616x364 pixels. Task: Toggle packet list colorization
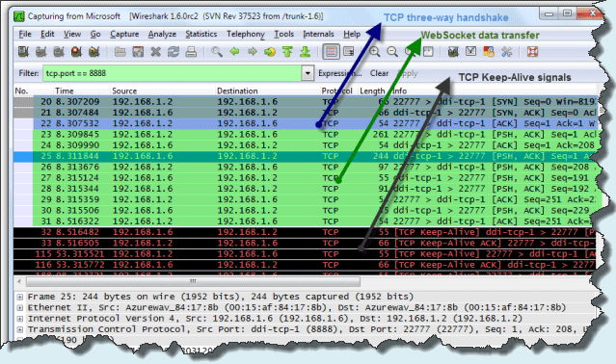point(332,52)
